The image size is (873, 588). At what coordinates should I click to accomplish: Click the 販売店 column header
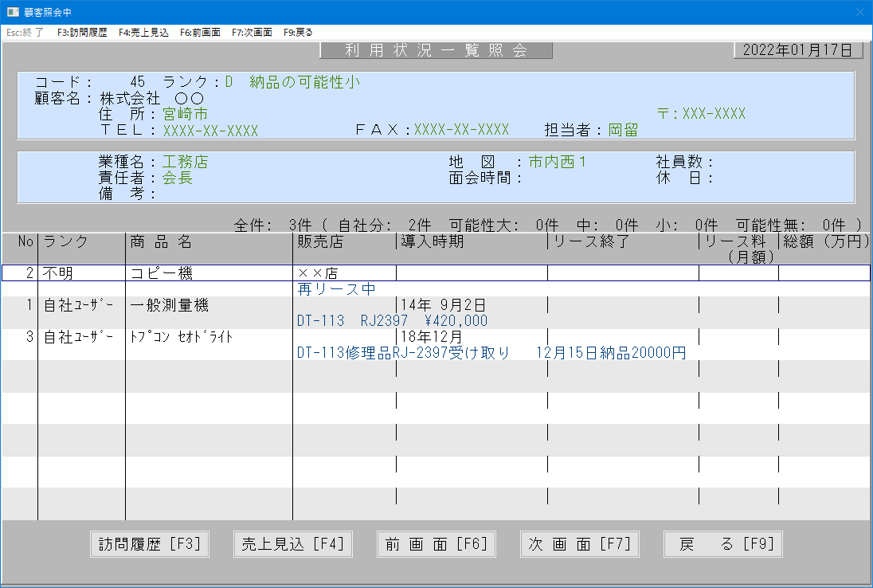click(x=320, y=241)
